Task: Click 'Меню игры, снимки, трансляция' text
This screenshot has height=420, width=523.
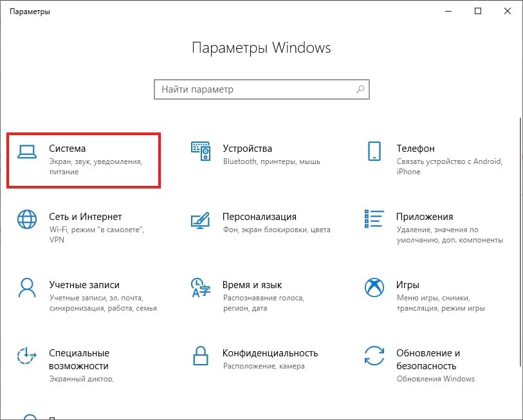Action: coord(441,303)
